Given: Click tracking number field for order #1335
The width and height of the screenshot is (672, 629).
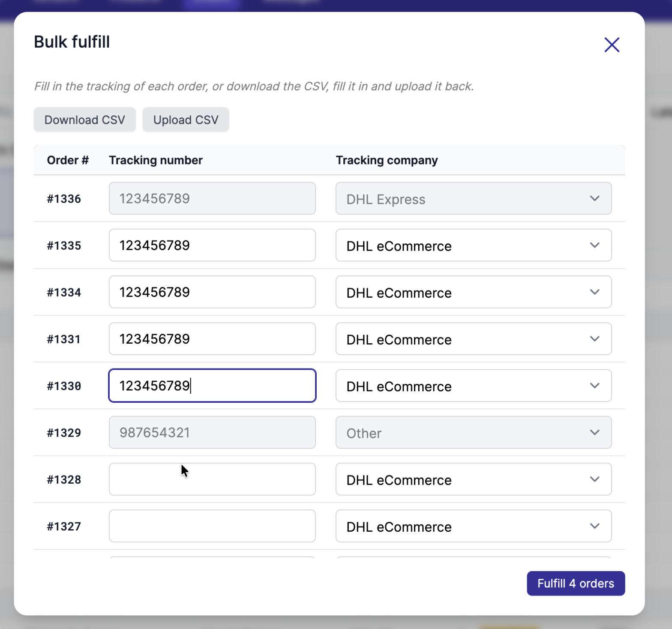Looking at the screenshot, I should 212,245.
